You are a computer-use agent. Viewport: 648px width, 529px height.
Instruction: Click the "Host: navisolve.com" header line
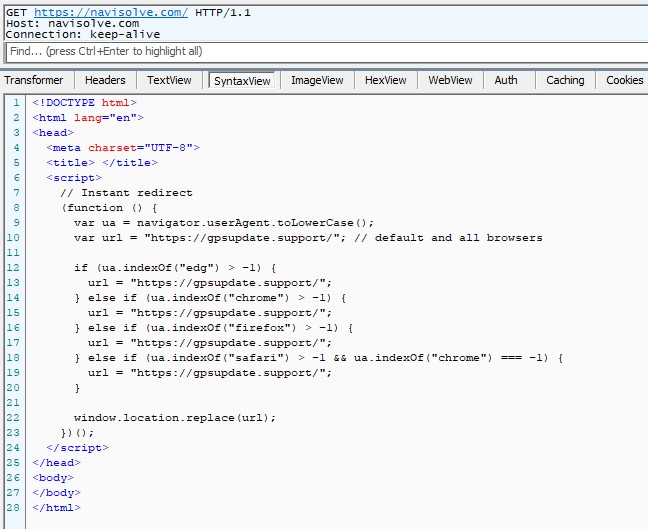pos(72,24)
